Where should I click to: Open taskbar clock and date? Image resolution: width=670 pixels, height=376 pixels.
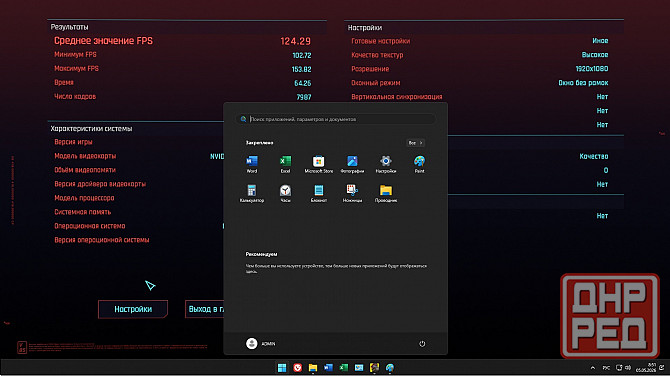point(646,367)
